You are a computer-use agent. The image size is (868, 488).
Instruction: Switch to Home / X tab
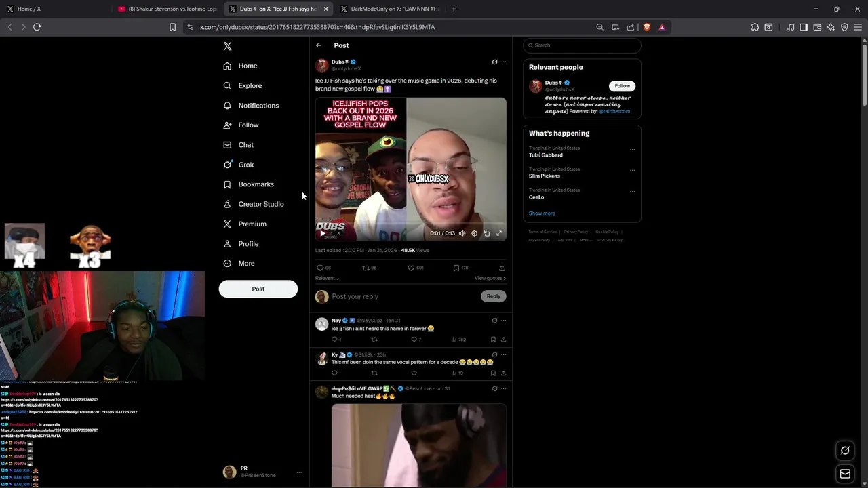[x=56, y=9]
